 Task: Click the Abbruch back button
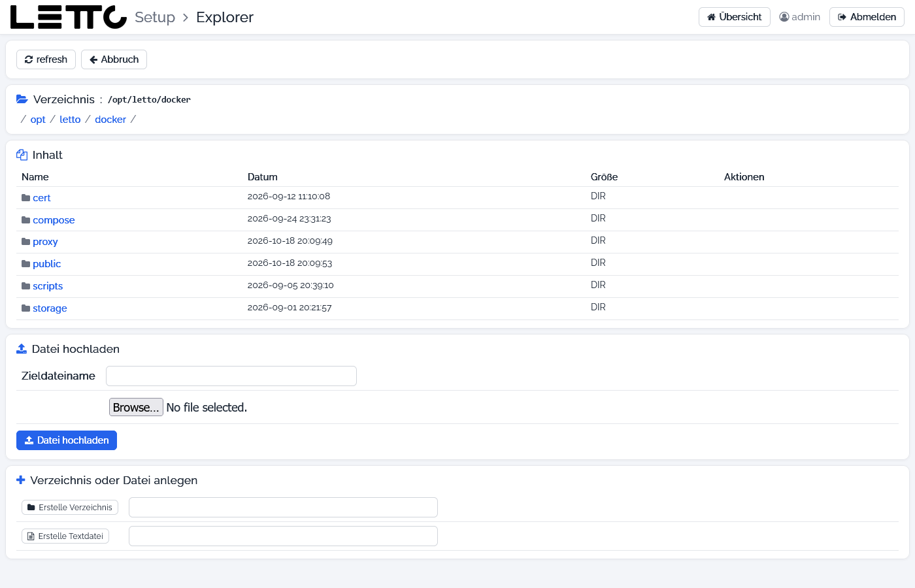[x=114, y=59]
